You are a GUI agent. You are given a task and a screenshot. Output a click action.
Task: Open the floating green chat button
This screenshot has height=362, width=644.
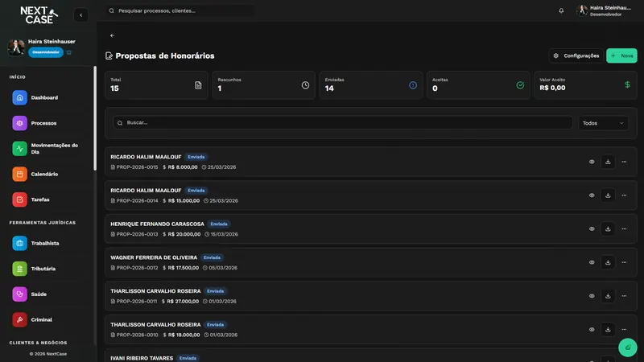pos(628,348)
